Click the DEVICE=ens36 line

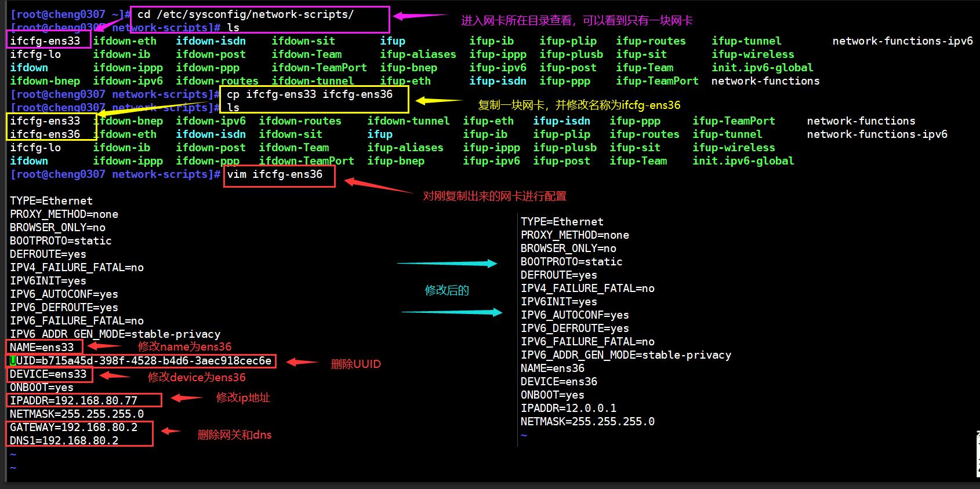click(x=559, y=381)
